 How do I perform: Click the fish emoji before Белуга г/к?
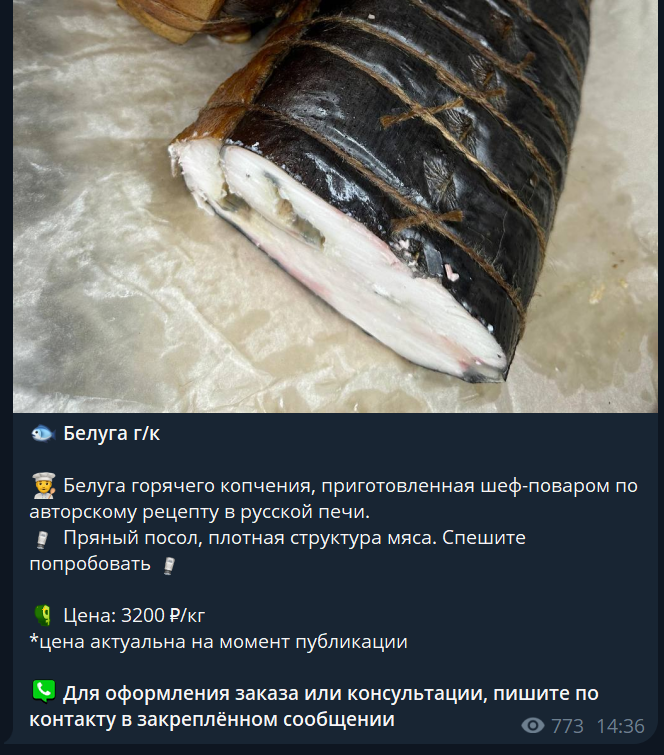point(43,433)
